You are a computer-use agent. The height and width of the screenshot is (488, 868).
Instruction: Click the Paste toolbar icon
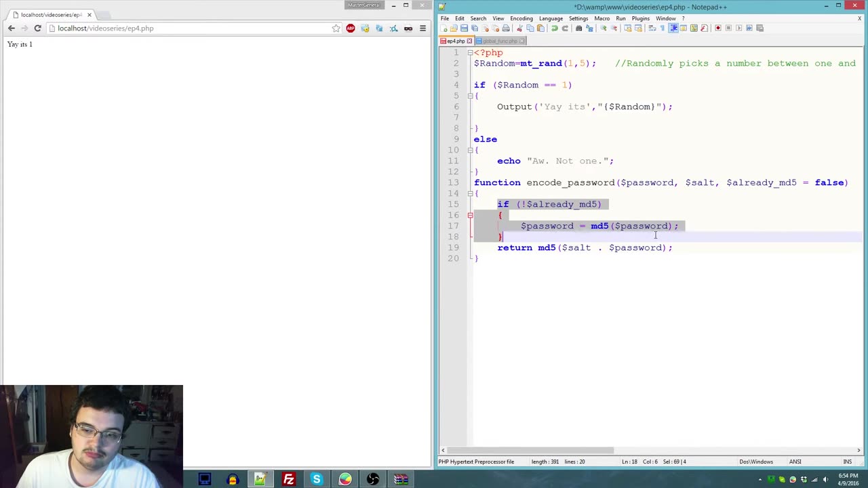540,28
